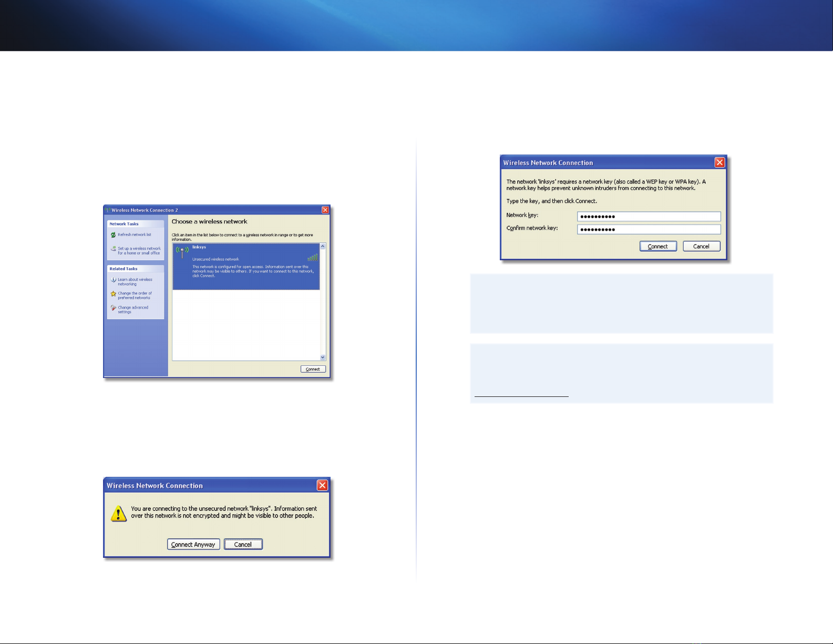Viewport: 833px width, 644px height.
Task: Click the Refresh network list icon
Action: tap(113, 235)
